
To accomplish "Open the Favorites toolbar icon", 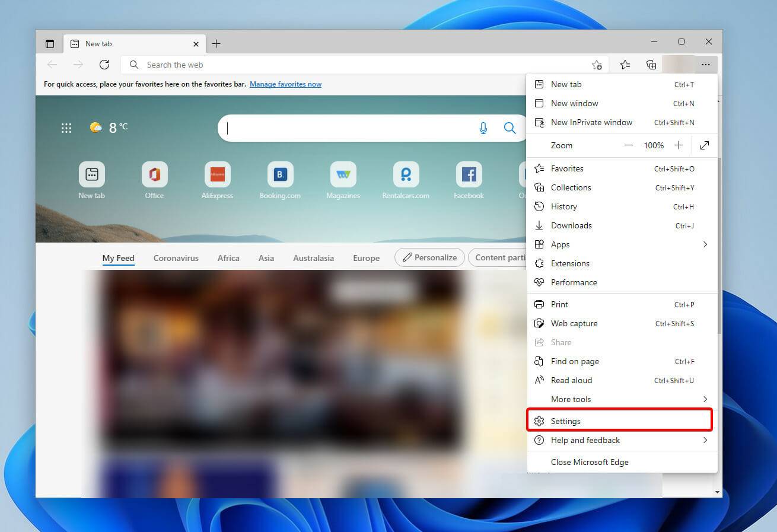I will [625, 65].
